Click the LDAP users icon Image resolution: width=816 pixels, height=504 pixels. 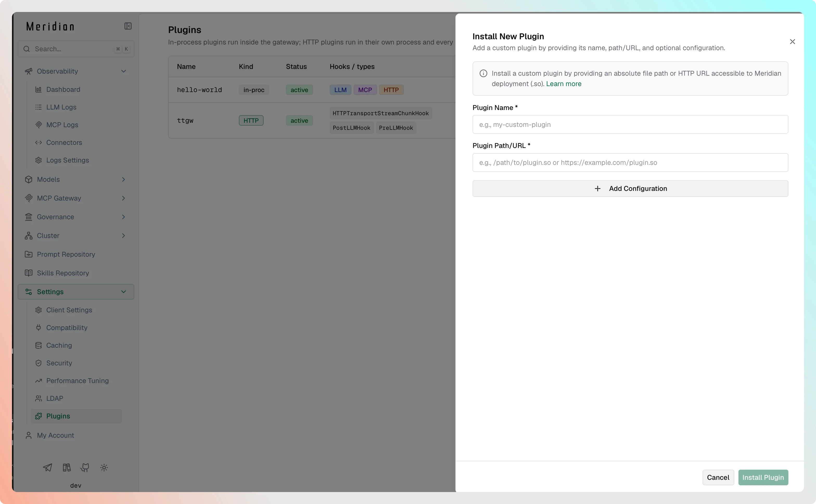[x=39, y=398]
